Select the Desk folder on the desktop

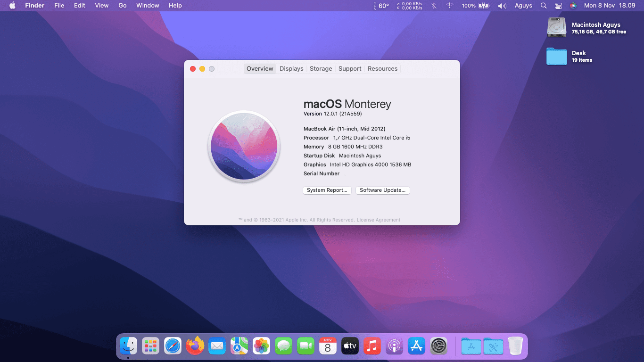pos(556,56)
